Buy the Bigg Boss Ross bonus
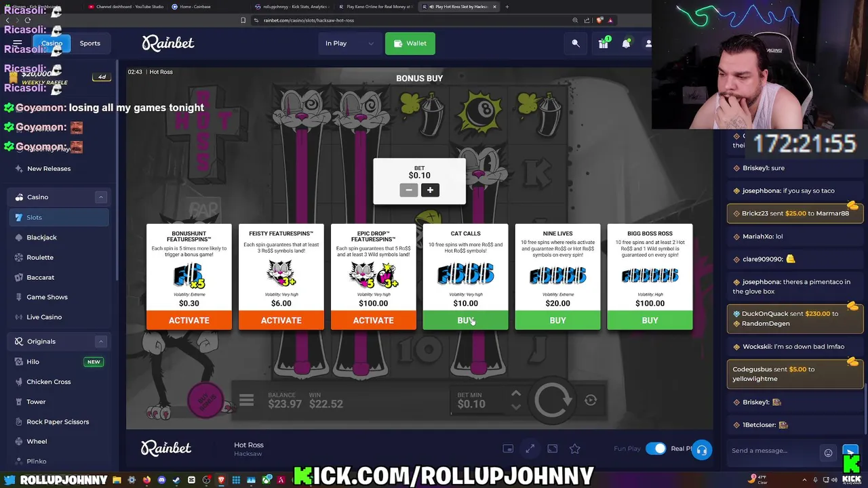The width and height of the screenshot is (868, 488). coord(650,320)
